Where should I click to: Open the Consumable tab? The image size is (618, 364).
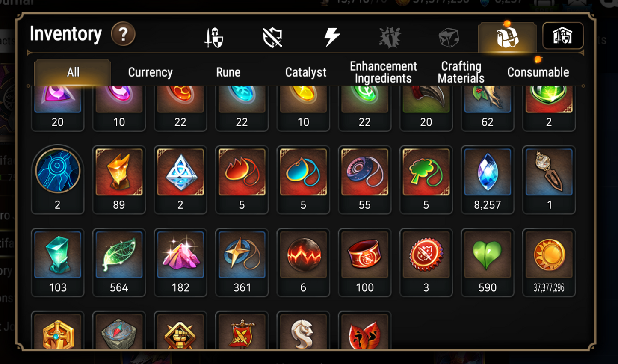538,72
